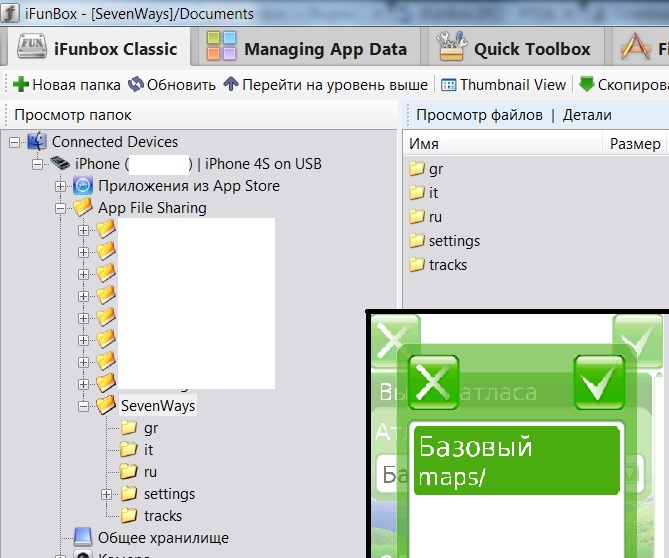Collapse the Connected Devices tree node
Screen dimensions: 669x558
click(14, 142)
